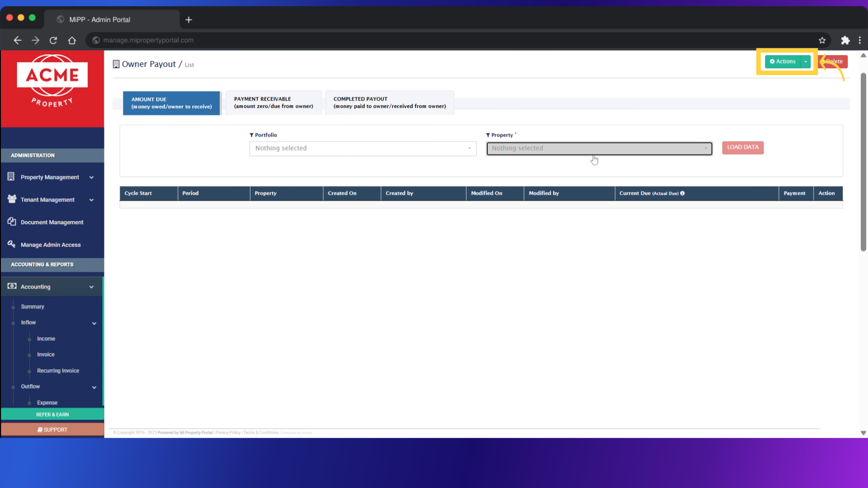Click the SUPPORT button
Viewport: 868px width, 488px height.
pos(52,430)
